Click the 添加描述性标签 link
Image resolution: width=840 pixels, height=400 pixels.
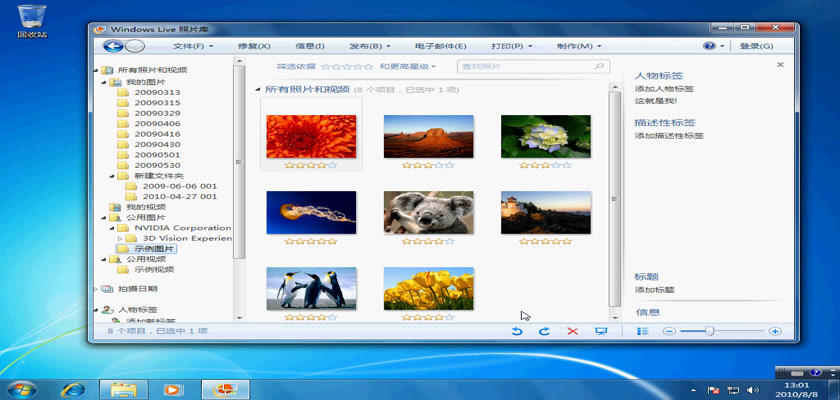click(668, 135)
